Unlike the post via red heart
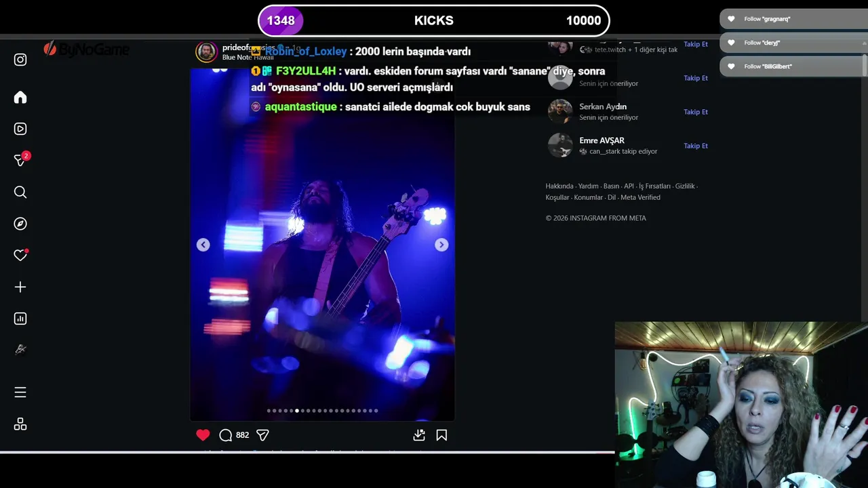The height and width of the screenshot is (488, 868). (x=203, y=435)
